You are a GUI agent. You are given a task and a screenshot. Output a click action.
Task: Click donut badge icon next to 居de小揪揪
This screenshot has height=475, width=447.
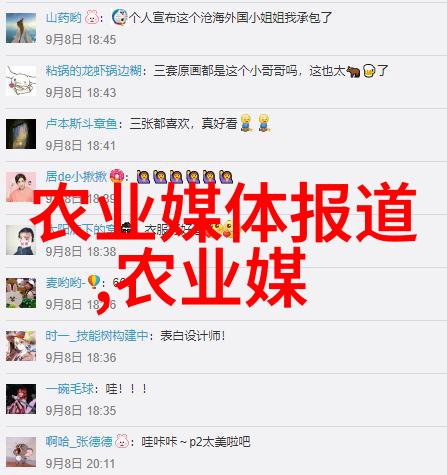[x=117, y=176]
